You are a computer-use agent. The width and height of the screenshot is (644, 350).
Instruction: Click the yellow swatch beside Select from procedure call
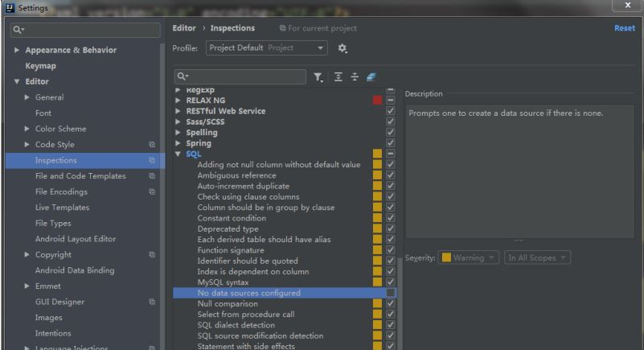click(377, 314)
